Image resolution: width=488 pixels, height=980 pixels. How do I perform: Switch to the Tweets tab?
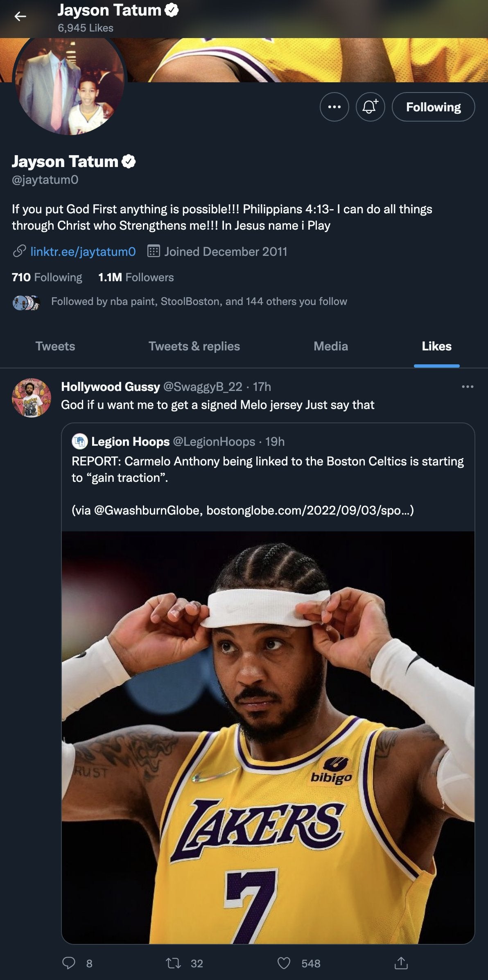point(55,346)
